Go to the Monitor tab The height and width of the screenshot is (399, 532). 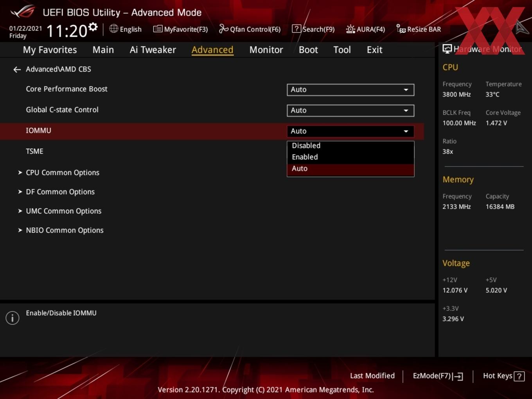[x=266, y=50]
